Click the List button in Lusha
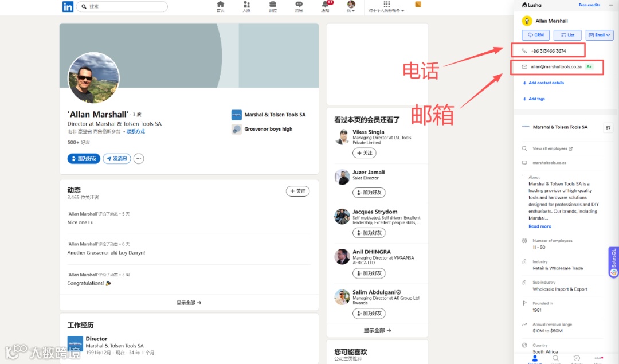Image resolution: width=619 pixels, height=364 pixels. [x=567, y=35]
